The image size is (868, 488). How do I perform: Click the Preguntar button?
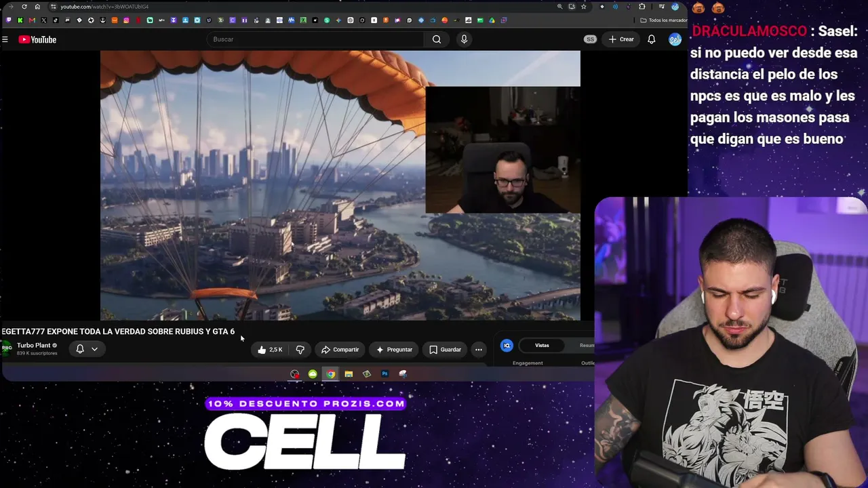pos(394,350)
